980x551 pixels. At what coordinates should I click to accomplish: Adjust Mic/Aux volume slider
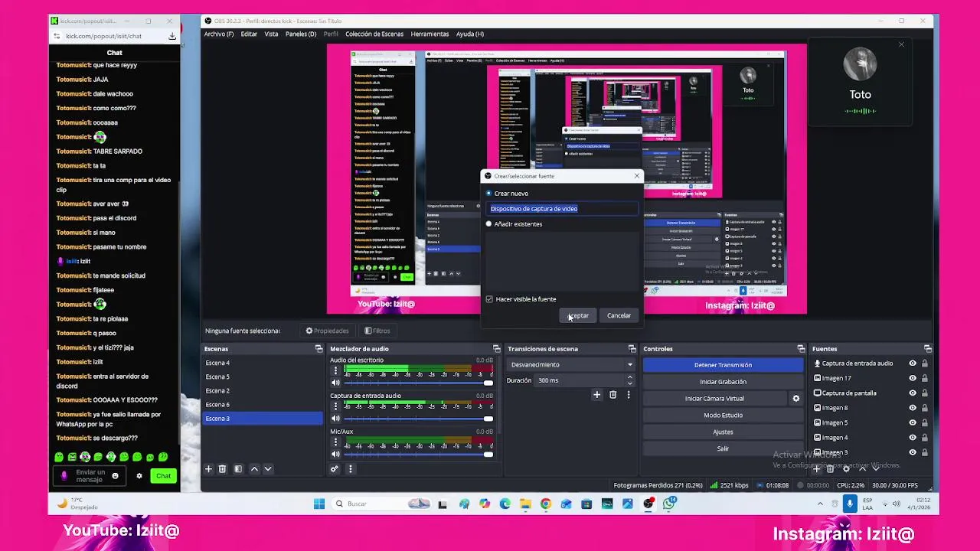(x=419, y=455)
